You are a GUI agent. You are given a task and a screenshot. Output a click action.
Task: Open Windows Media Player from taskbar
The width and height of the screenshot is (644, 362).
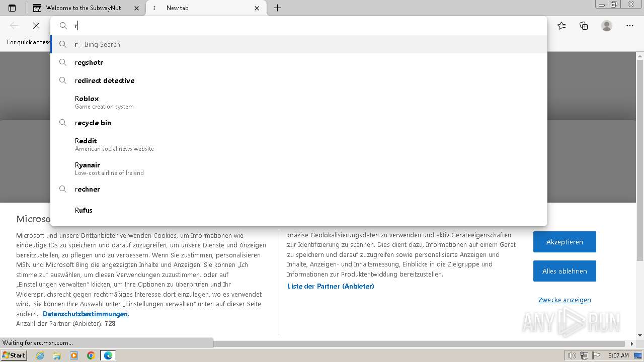pyautogui.click(x=74, y=355)
